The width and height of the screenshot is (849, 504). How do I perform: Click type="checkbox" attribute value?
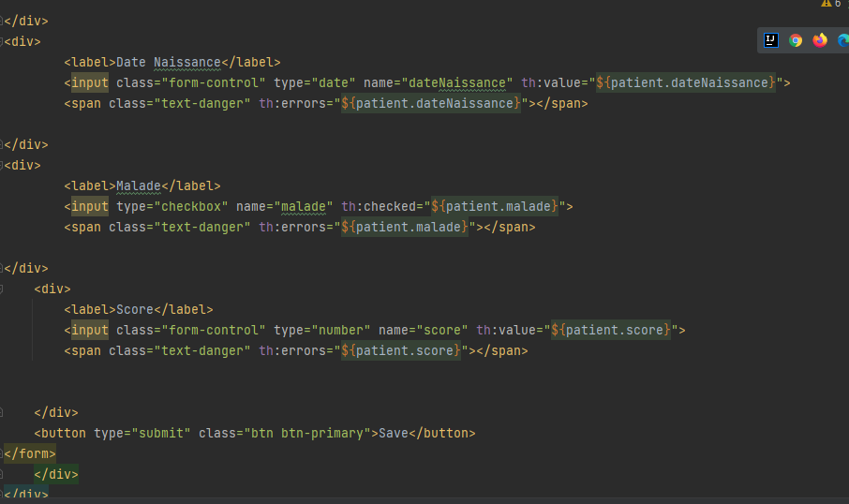(x=191, y=206)
